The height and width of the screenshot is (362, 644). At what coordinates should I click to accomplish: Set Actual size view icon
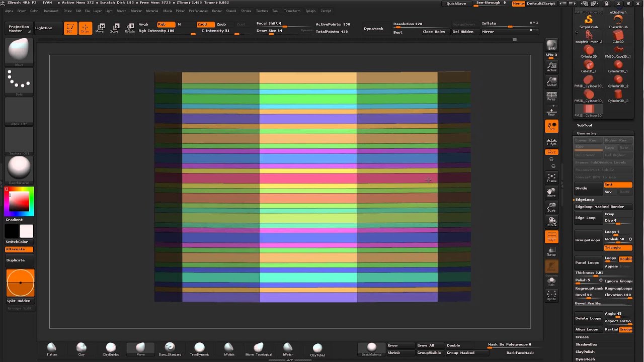click(551, 67)
